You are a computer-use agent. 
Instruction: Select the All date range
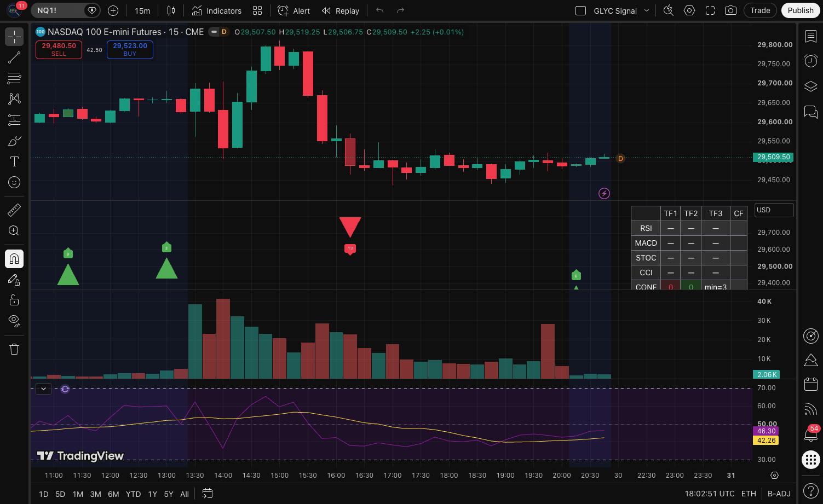point(185,494)
